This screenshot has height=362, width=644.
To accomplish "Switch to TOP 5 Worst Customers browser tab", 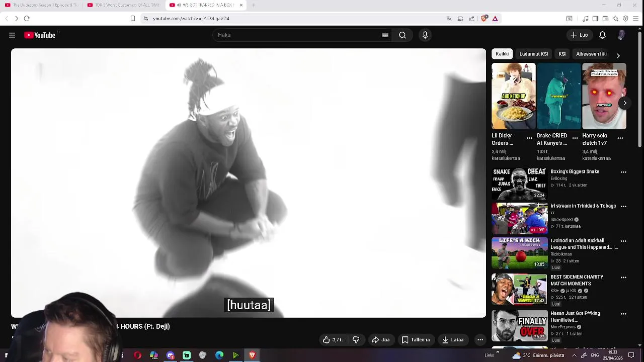I will point(124,5).
